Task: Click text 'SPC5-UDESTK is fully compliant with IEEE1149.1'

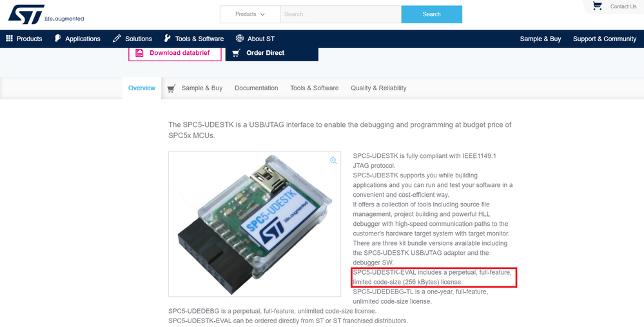Action: [x=425, y=156]
